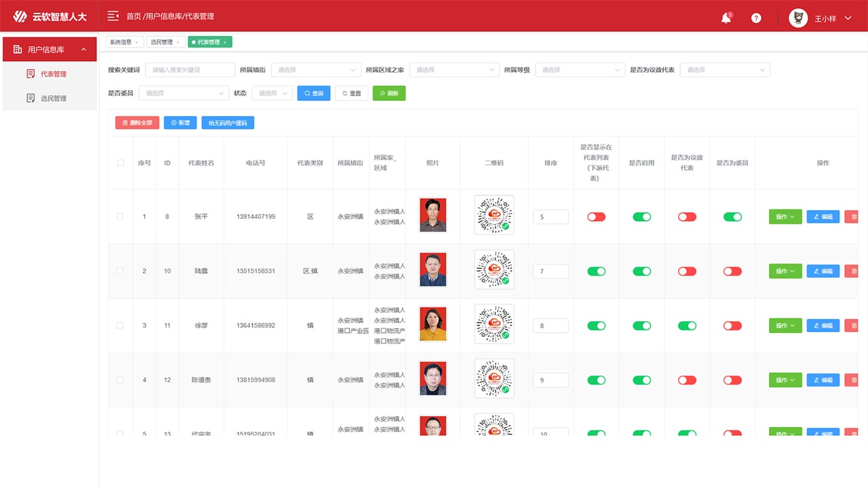
Task: Click the red 删除全部 button
Action: (x=137, y=123)
